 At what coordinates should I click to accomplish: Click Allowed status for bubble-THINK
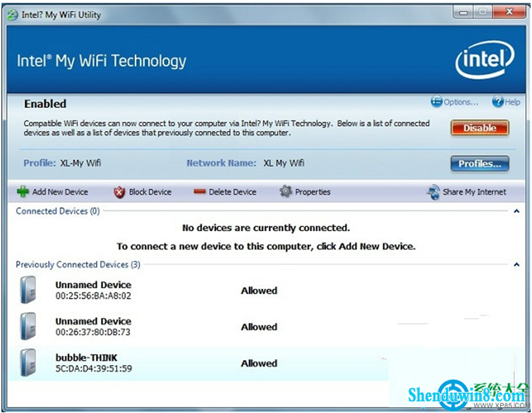click(259, 364)
